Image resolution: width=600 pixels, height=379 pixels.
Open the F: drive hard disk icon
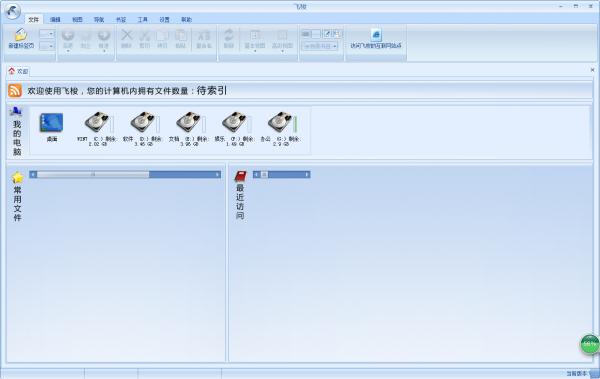pos(235,123)
